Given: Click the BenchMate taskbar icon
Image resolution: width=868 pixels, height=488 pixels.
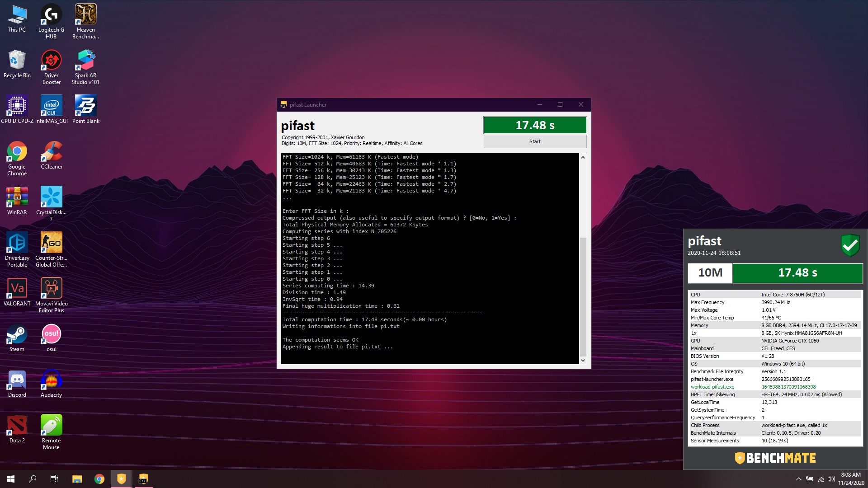Looking at the screenshot, I should point(121,479).
